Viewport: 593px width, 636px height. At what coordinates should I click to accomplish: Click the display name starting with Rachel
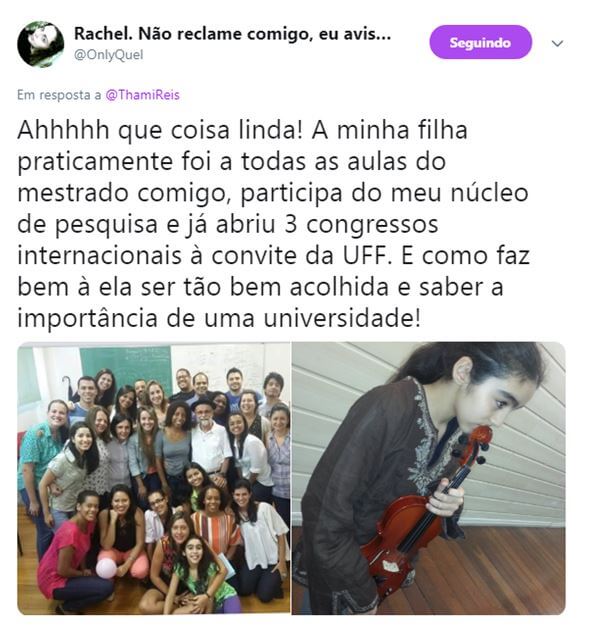[232, 34]
